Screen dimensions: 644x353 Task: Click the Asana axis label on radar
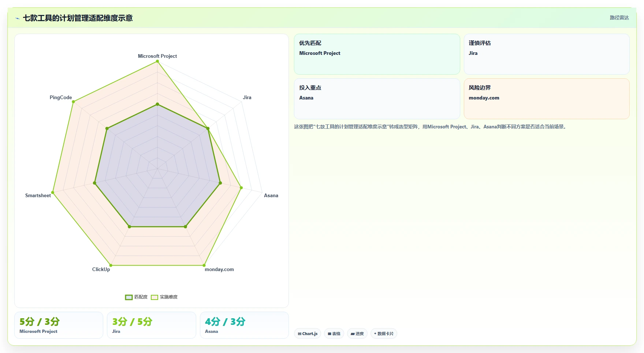[x=271, y=195]
